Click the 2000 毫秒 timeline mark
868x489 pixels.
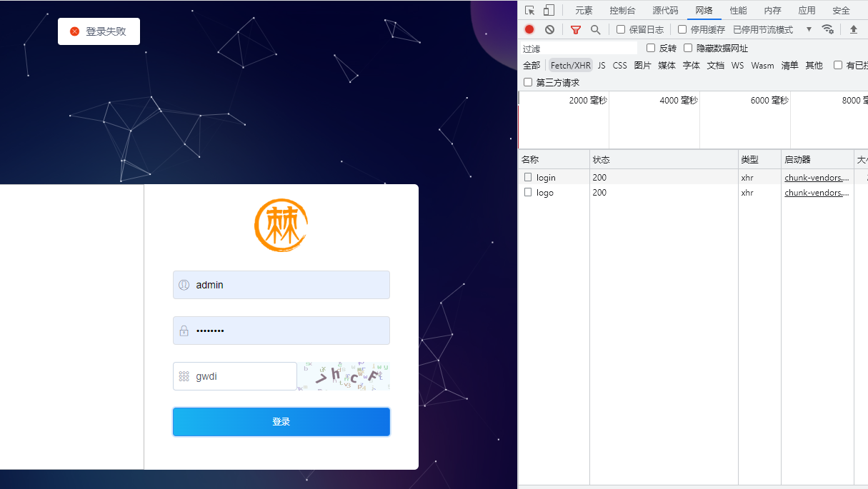588,101
